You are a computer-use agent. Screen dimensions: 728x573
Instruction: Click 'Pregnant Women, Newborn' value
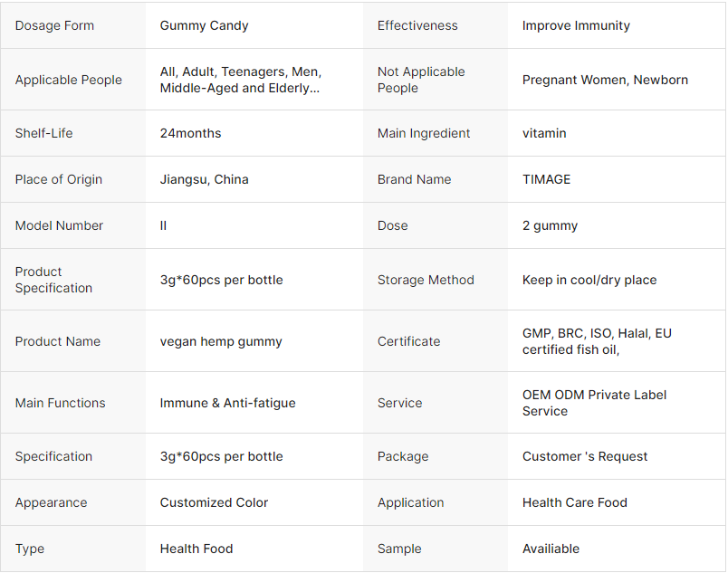(605, 80)
